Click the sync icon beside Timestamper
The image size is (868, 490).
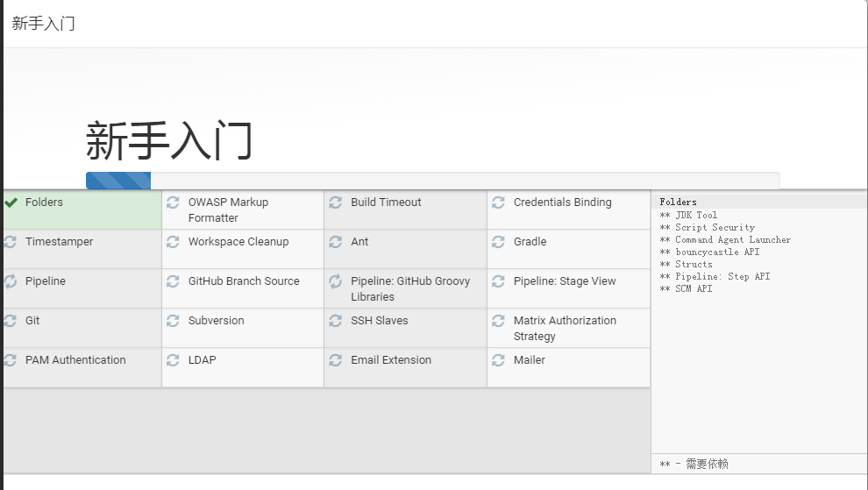(11, 242)
